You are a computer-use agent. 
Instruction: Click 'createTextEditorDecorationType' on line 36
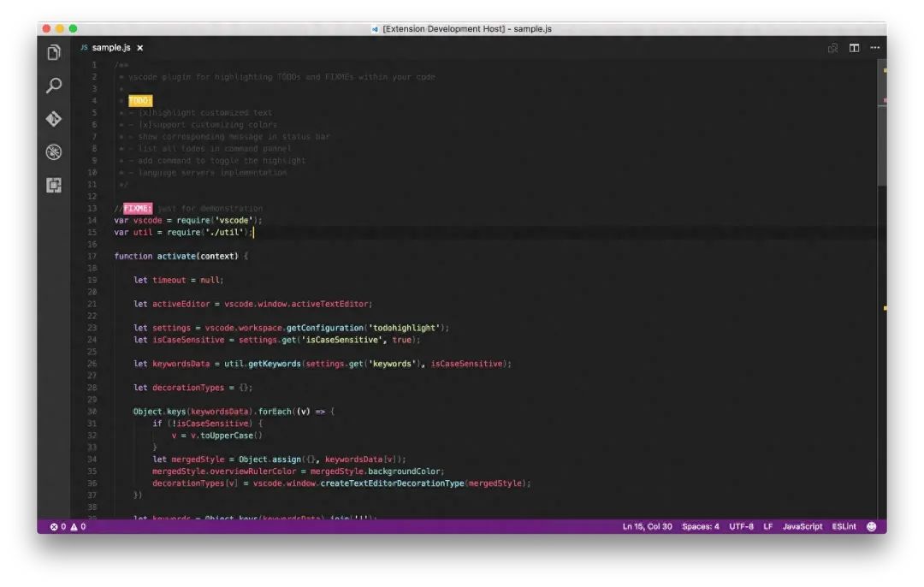(x=393, y=483)
